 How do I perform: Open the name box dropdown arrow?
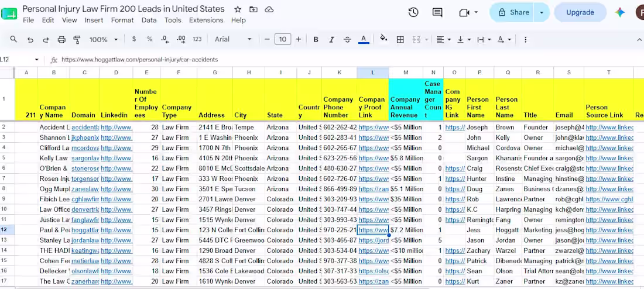tap(36, 60)
